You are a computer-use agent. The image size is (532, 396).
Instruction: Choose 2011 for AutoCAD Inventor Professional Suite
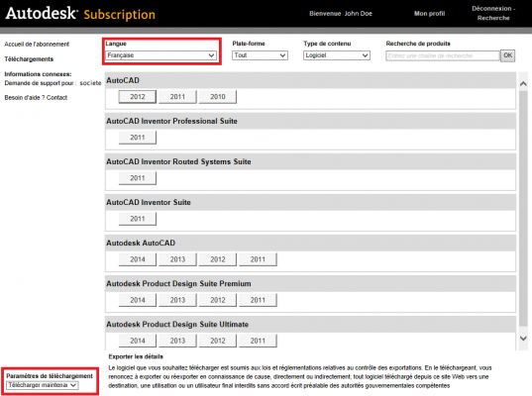point(138,138)
